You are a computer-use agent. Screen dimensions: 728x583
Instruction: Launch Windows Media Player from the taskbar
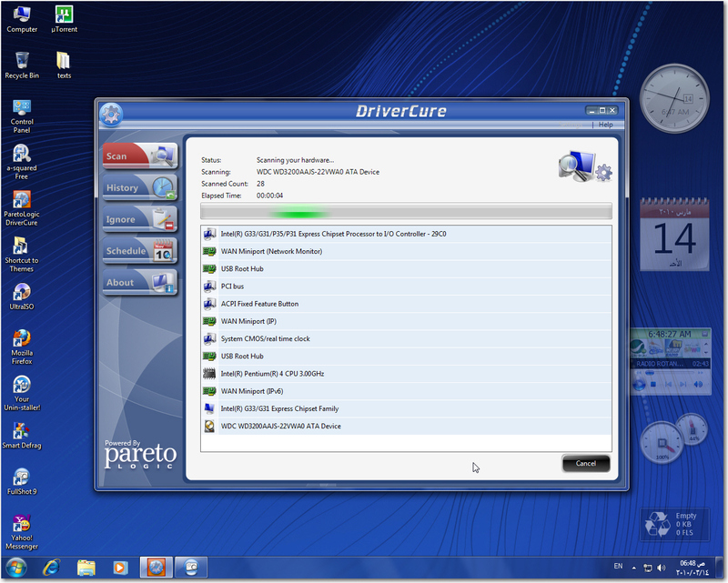[x=120, y=568]
